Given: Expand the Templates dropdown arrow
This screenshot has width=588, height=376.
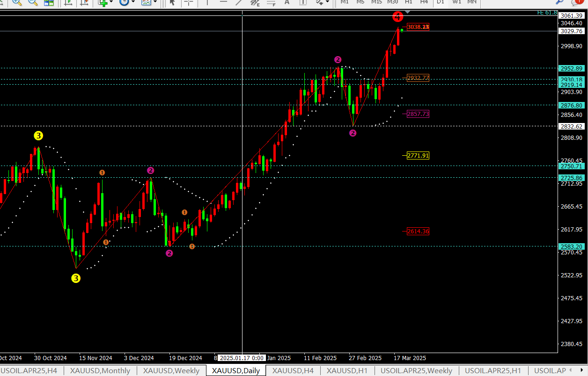Looking at the screenshot, I should [154, 2].
